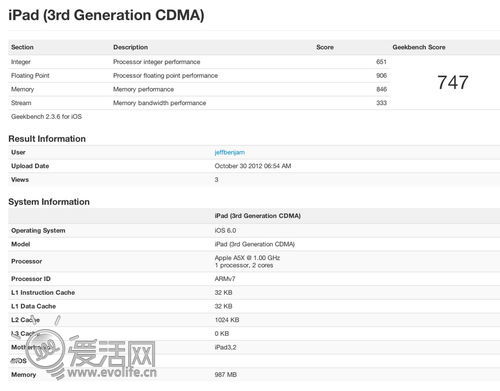Click the iPad (3rd Generation CDMA) page heading
500x391 pixels.
(x=106, y=15)
